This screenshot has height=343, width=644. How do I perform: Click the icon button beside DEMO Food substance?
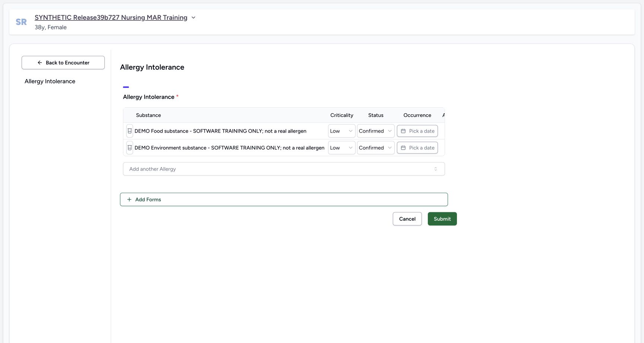[x=129, y=131]
